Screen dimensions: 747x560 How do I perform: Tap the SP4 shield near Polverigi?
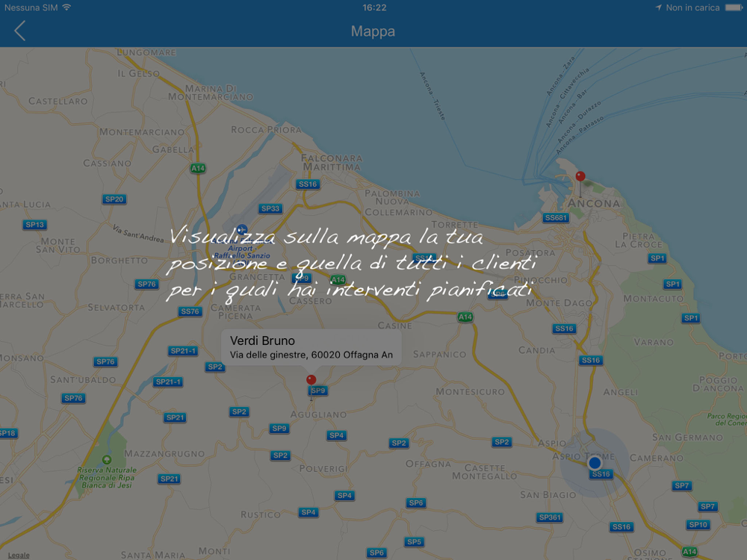(x=344, y=495)
